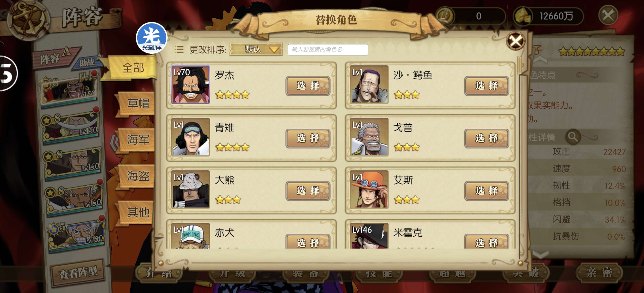Click 艾斯 character portrait with orange hat
Screen dimensions: 644x293
(x=369, y=189)
